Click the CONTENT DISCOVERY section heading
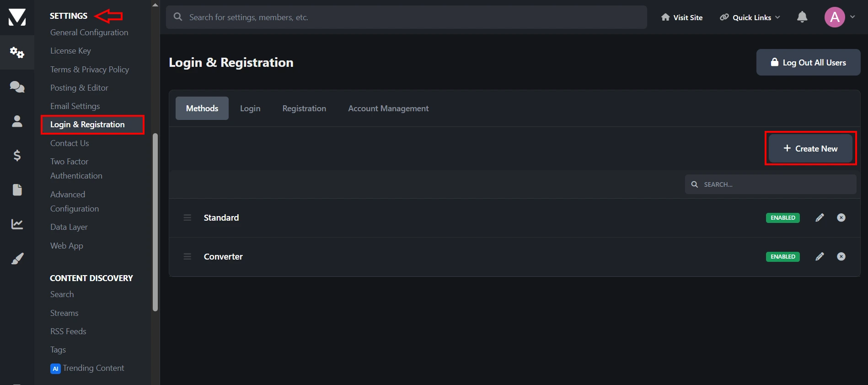The height and width of the screenshot is (385, 868). [91, 278]
